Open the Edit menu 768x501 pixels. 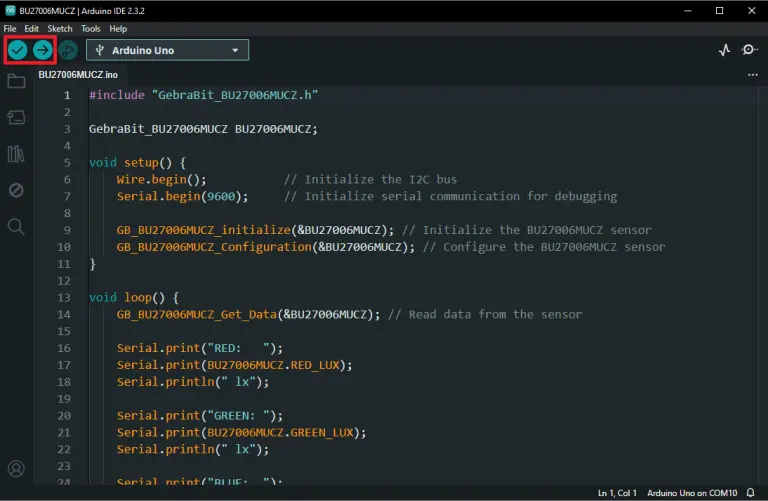coord(31,29)
